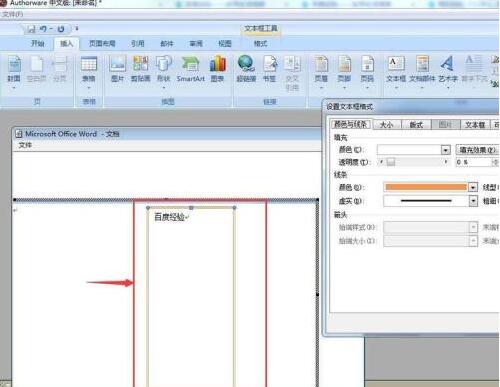Insert a Chart (图表)

click(x=217, y=69)
